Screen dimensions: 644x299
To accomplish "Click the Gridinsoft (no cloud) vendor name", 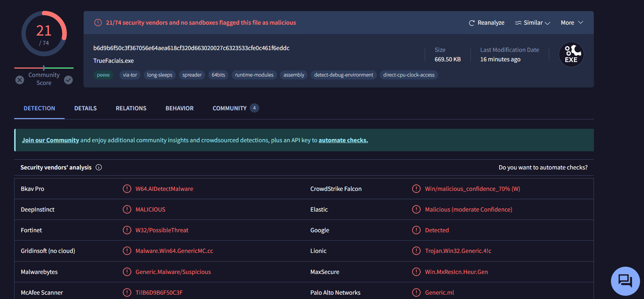I will 48,251.
